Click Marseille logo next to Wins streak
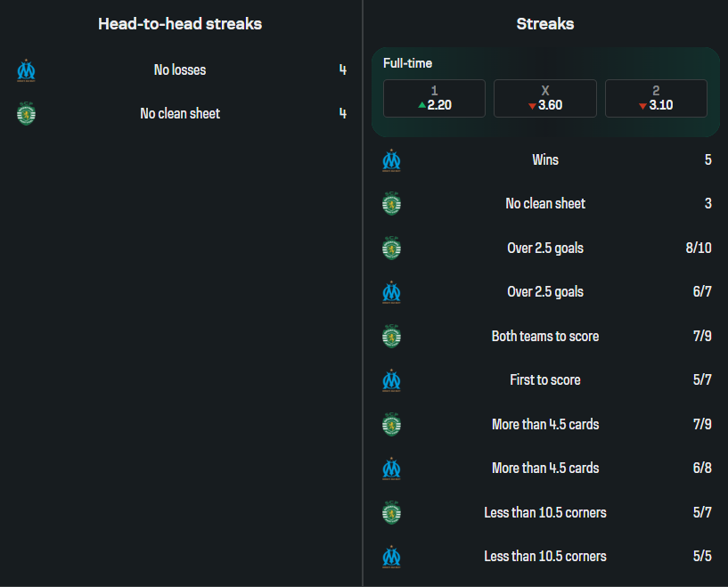This screenshot has width=728, height=587. click(x=391, y=160)
